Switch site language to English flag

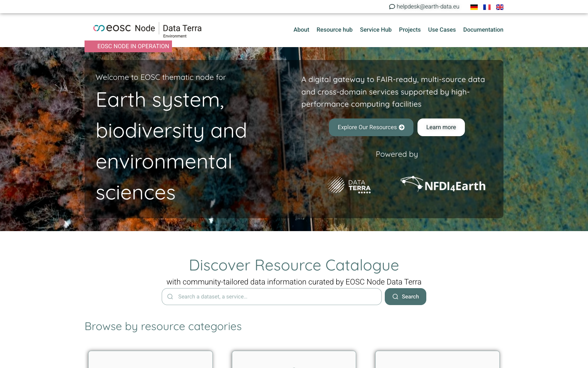500,7
